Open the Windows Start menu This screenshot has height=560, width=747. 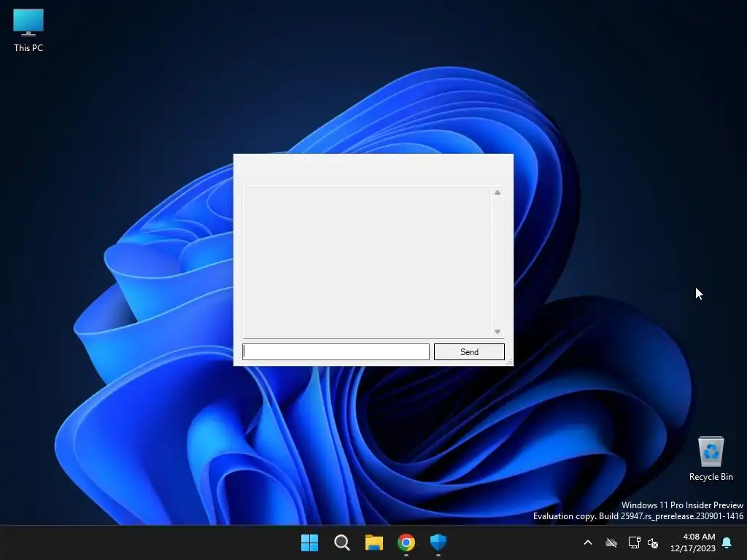pyautogui.click(x=309, y=542)
